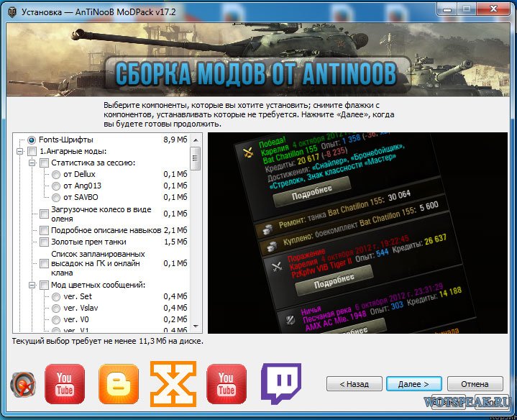
Task: Cancel installation with 'Отмена' button
Action: (475, 384)
